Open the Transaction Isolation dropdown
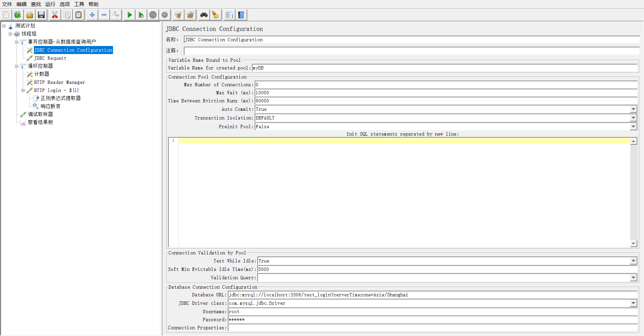 pos(633,118)
